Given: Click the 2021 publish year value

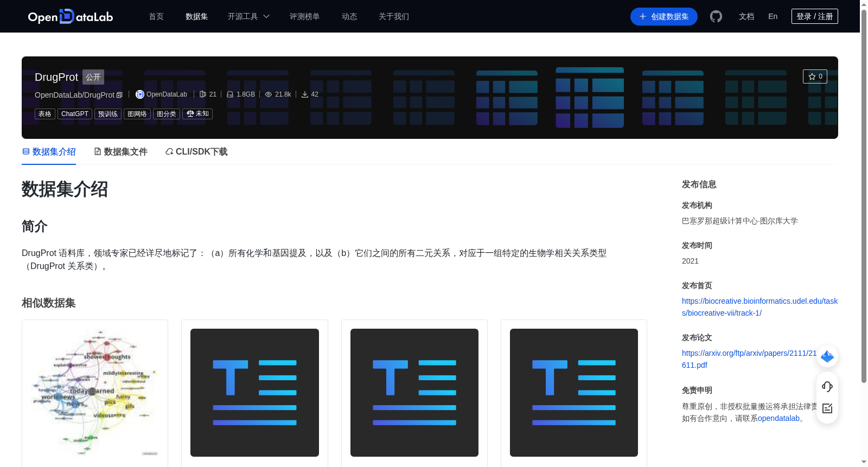Looking at the screenshot, I should [x=690, y=261].
